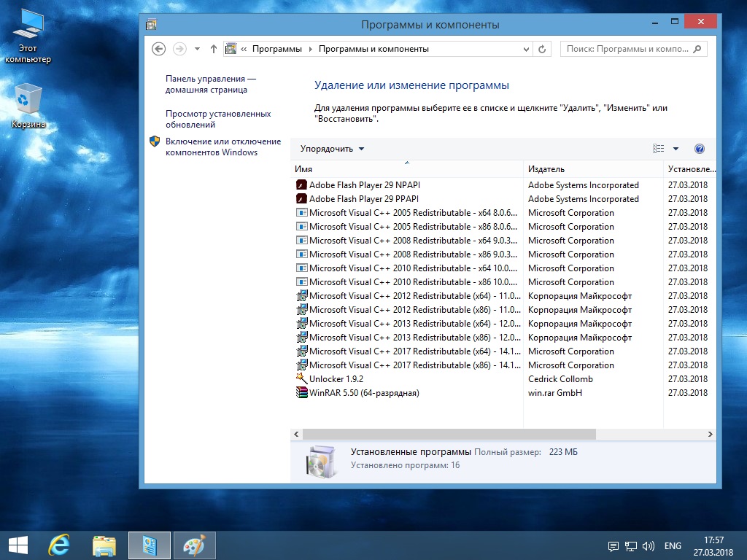Click icon of Visual C++ 2012 (x86)

pos(301,309)
